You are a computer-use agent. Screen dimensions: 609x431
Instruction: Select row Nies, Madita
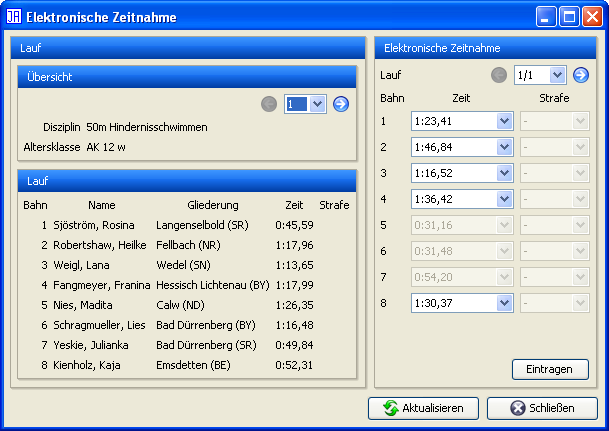(x=187, y=305)
